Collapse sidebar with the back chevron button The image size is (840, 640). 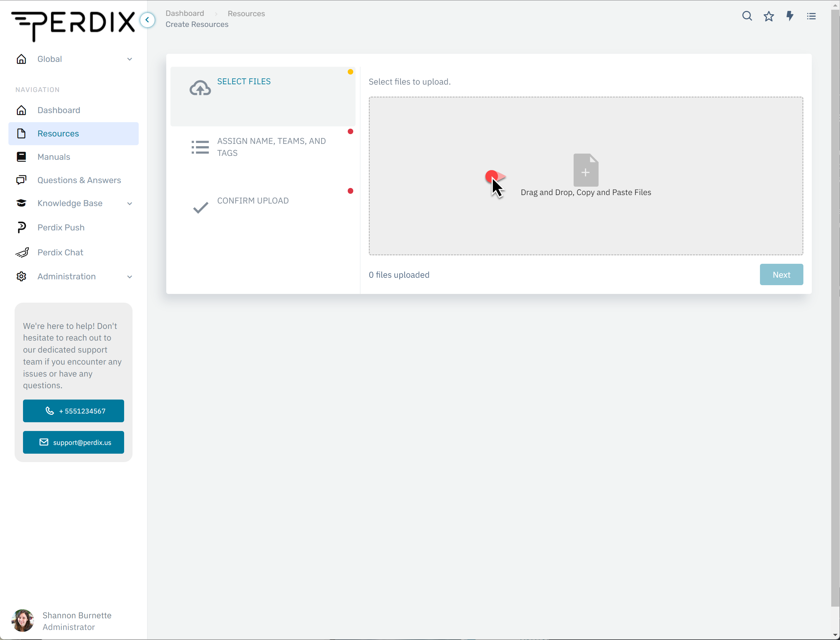click(x=147, y=20)
